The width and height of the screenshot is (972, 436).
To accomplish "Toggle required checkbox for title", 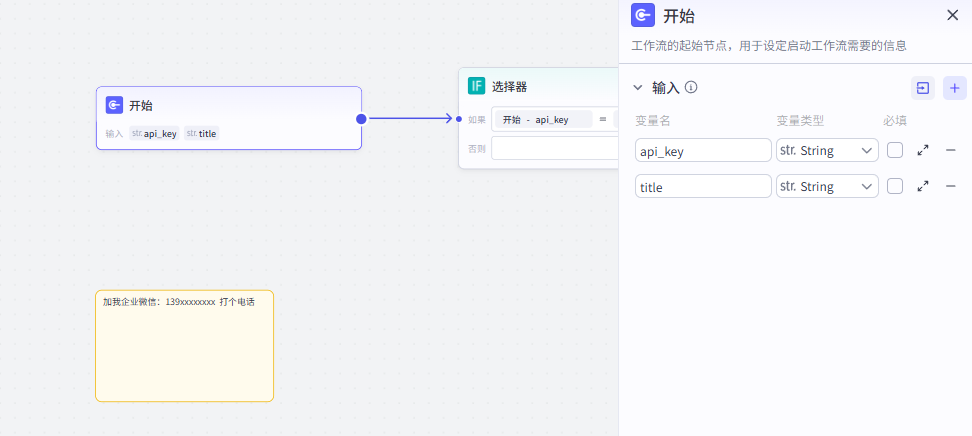I will (895, 186).
